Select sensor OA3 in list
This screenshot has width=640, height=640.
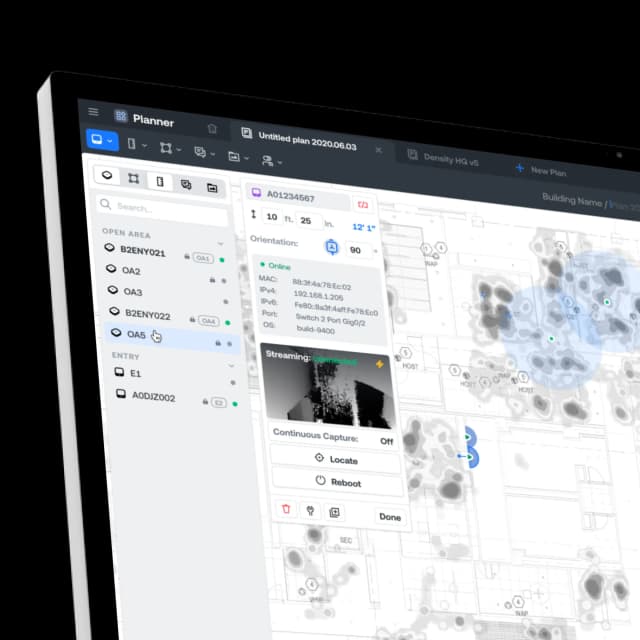click(x=133, y=292)
